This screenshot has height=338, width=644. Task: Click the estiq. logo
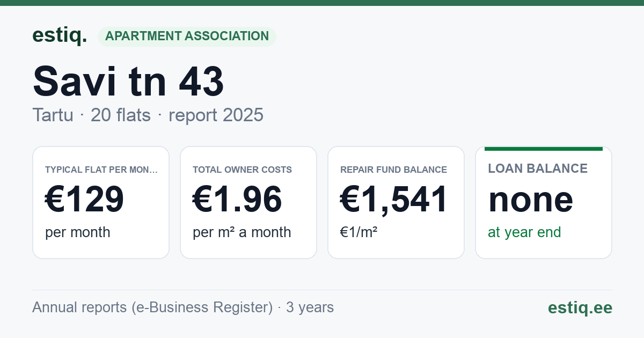pyautogui.click(x=60, y=35)
